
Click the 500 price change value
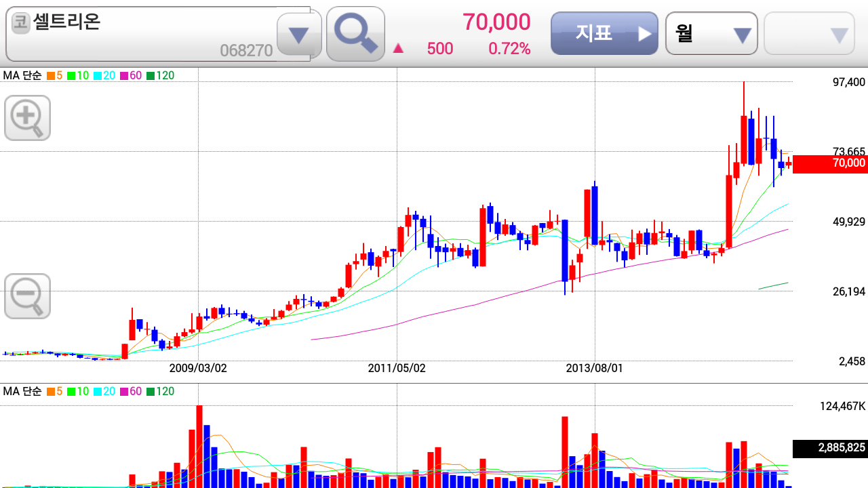(x=440, y=49)
